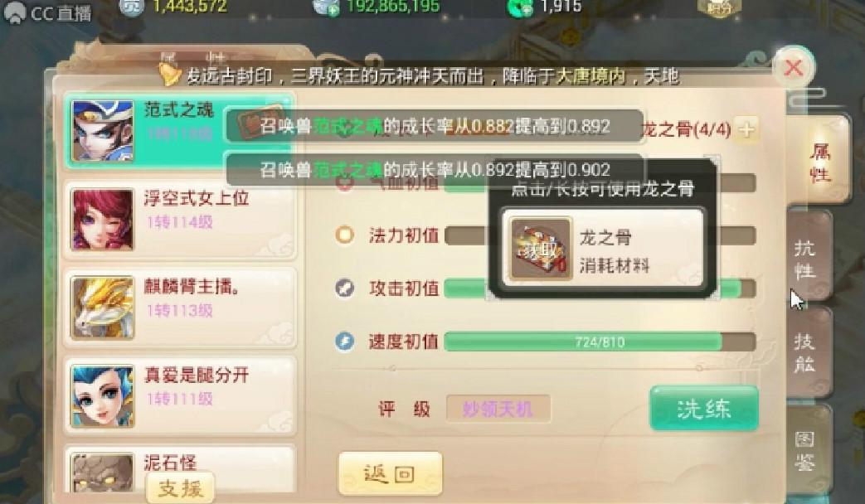Open the 技能 tab
The width and height of the screenshot is (865, 504).
tap(808, 351)
